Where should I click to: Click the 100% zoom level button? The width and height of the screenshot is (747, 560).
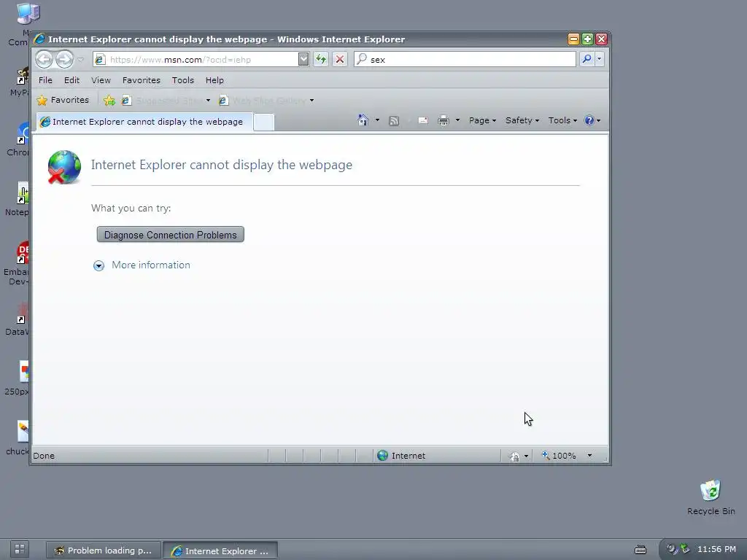click(x=559, y=456)
